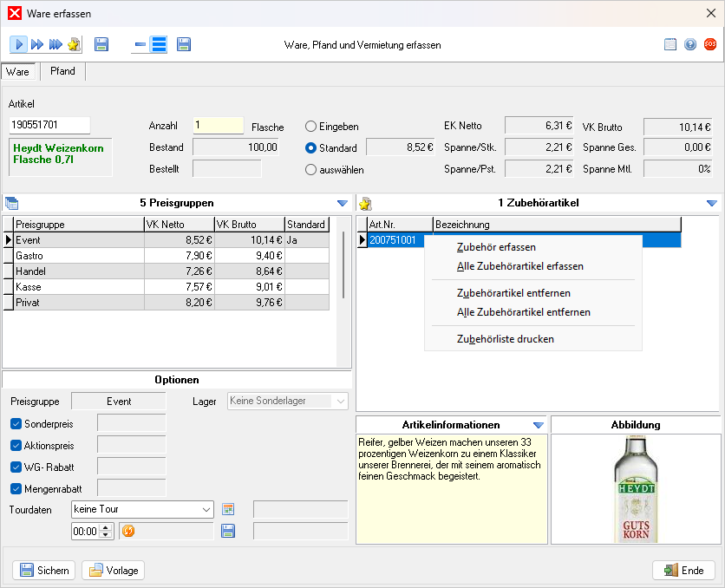
Task: Expand the Preisgruppen panel arrow
Action: 342,204
